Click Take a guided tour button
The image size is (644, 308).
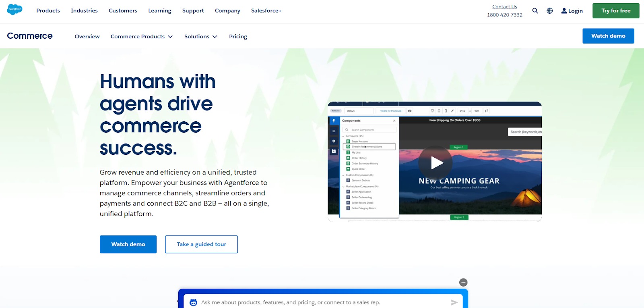pyautogui.click(x=201, y=244)
